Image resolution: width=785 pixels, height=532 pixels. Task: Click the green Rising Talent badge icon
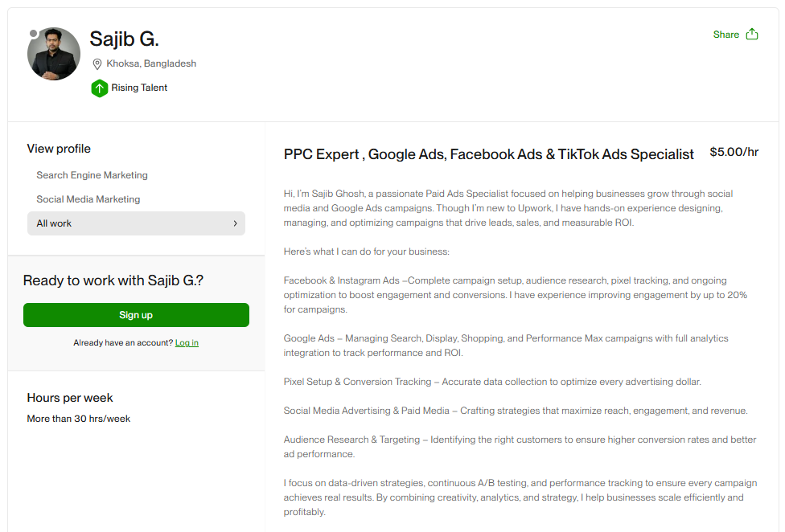(x=99, y=88)
